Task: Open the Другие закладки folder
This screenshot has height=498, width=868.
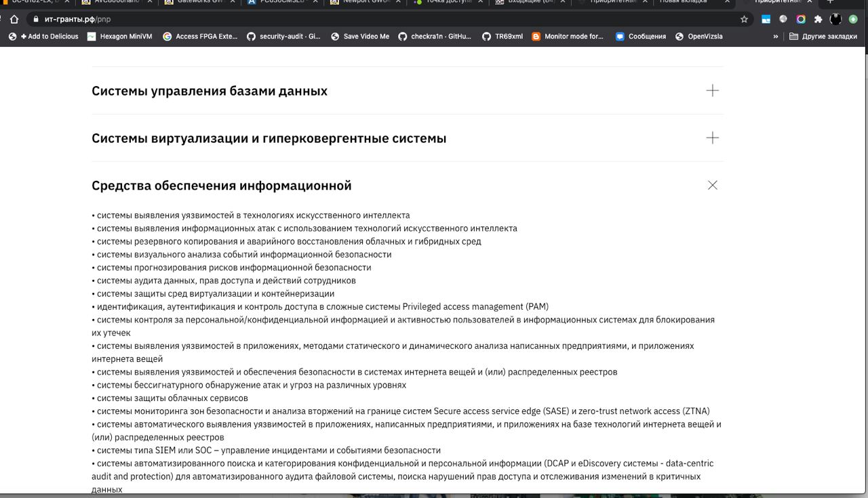Action: click(x=823, y=37)
